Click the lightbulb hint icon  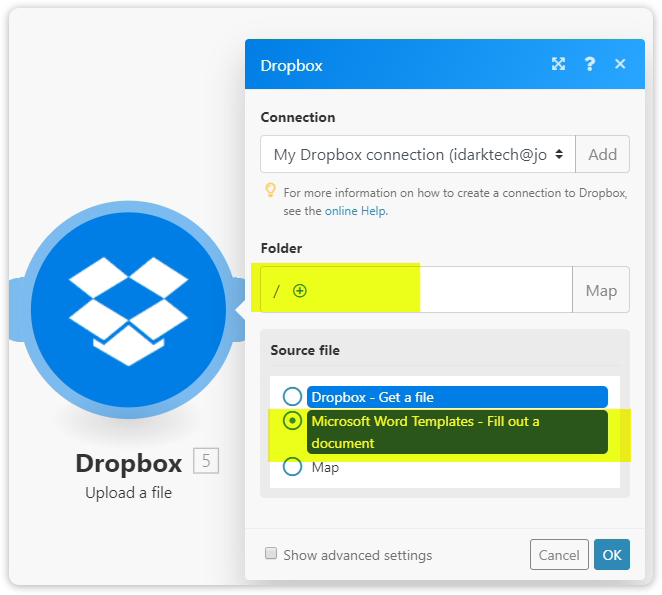(270, 190)
